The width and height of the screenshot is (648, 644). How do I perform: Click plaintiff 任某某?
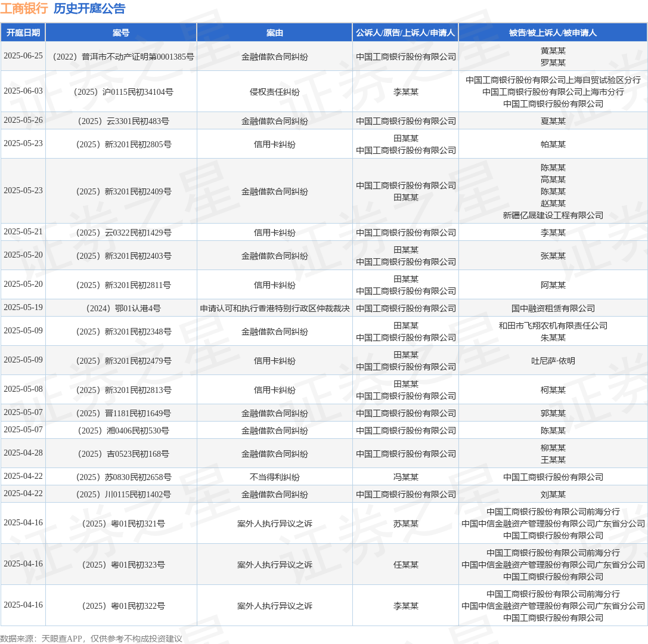[405, 565]
